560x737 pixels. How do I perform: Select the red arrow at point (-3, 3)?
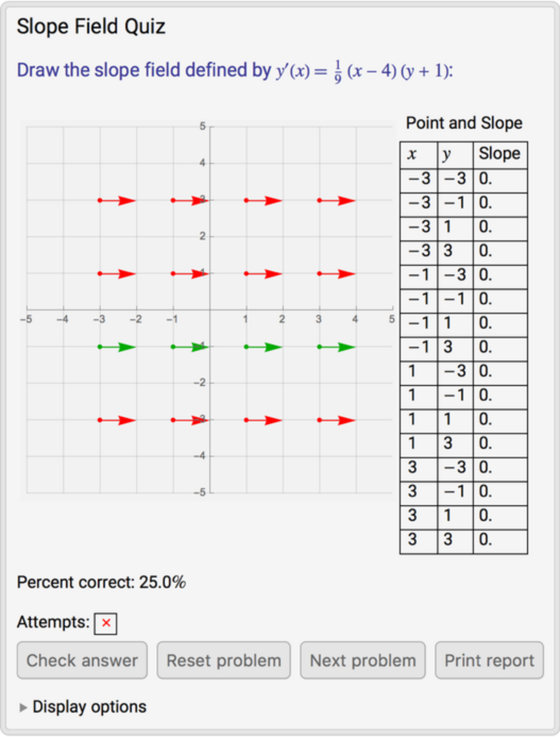coord(117,200)
